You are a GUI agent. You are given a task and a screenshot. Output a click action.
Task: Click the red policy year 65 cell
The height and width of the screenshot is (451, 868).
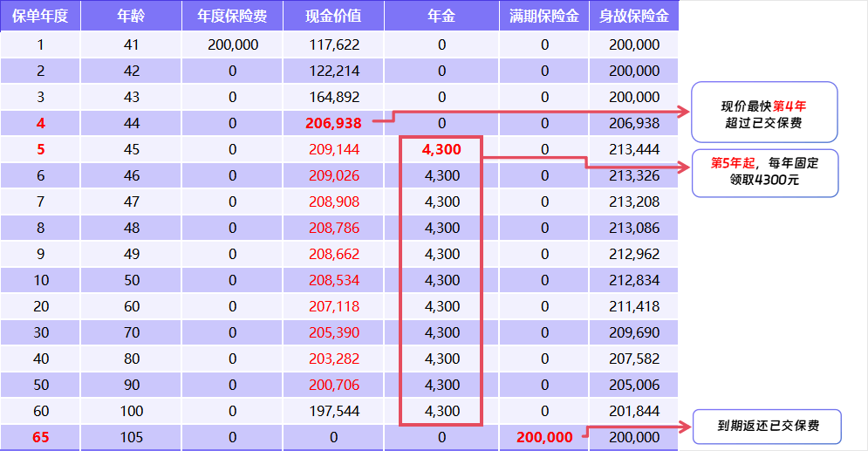click(40, 437)
